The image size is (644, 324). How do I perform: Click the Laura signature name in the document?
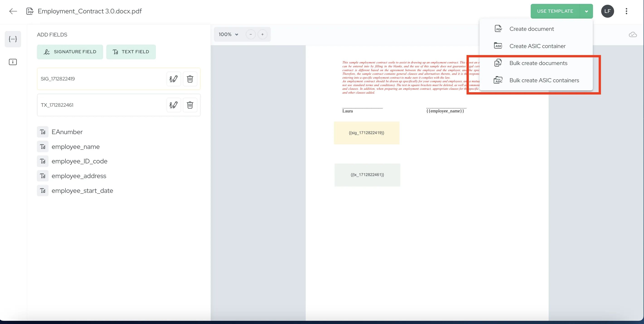[x=348, y=111]
